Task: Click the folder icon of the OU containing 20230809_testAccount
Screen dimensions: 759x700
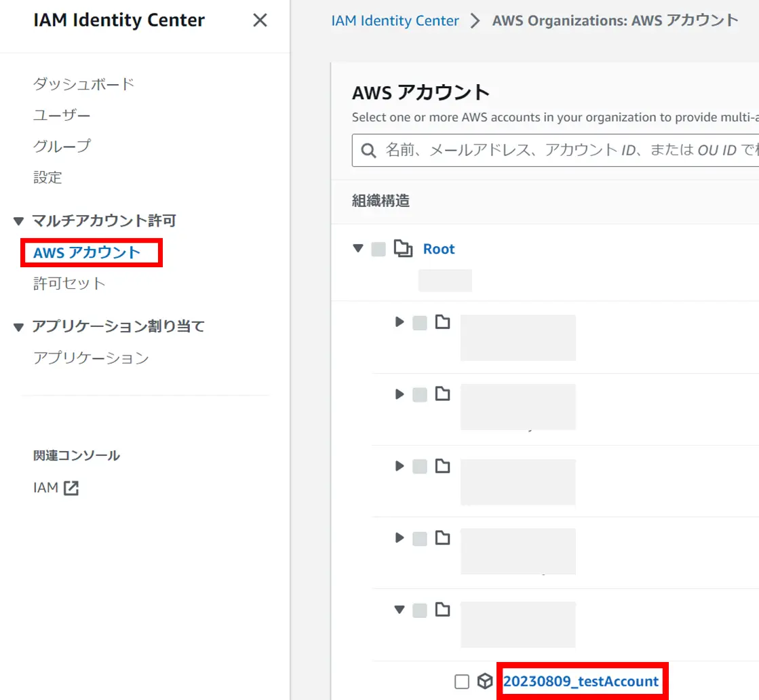Action: coord(442,609)
